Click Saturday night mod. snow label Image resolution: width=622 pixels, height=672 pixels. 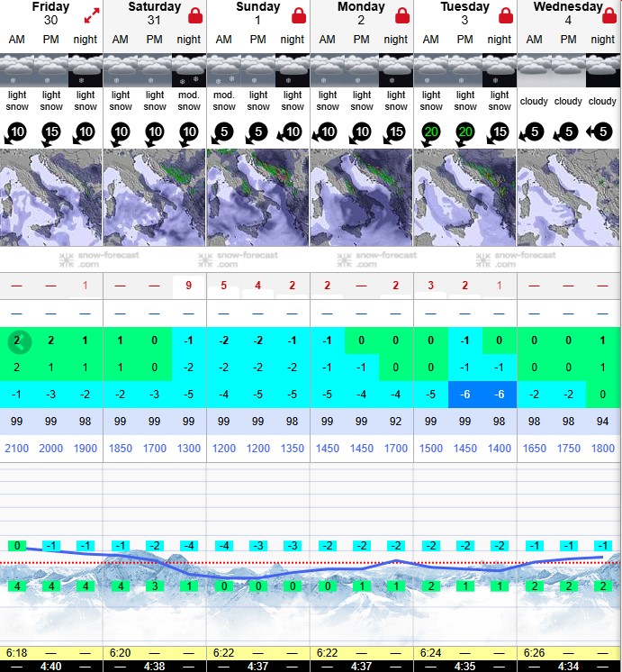[x=189, y=101]
